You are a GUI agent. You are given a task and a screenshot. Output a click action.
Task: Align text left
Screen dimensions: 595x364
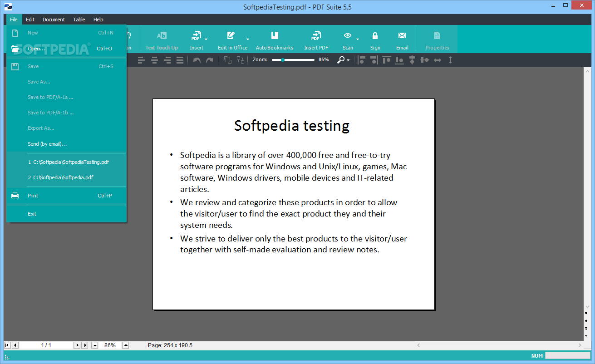pos(141,60)
